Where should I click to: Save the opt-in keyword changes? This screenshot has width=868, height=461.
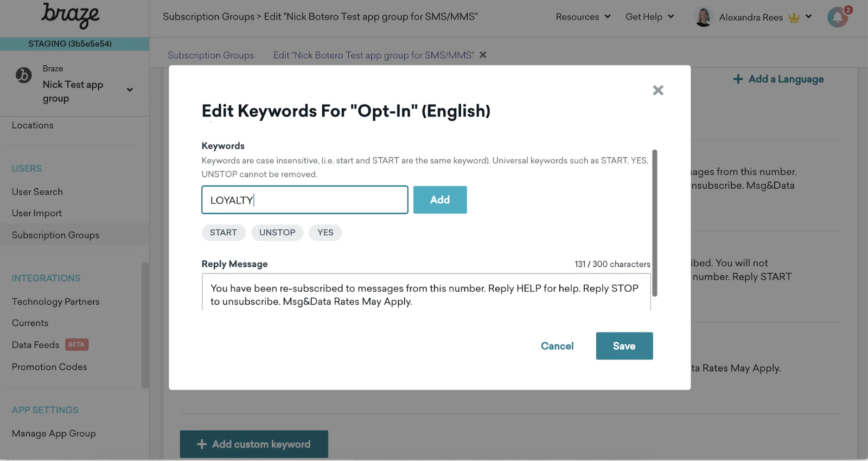624,346
